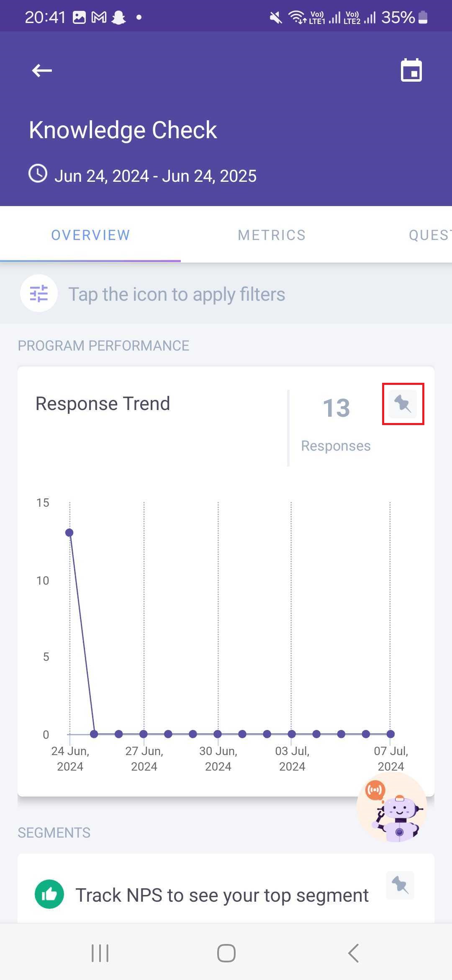Select the Overview tab
452x980 pixels.
(x=90, y=235)
